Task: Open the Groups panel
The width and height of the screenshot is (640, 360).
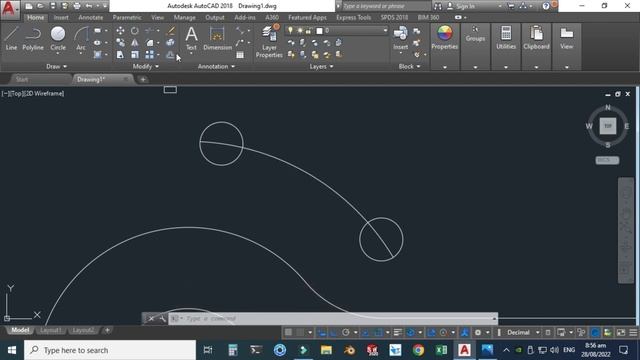Action: pyautogui.click(x=475, y=34)
